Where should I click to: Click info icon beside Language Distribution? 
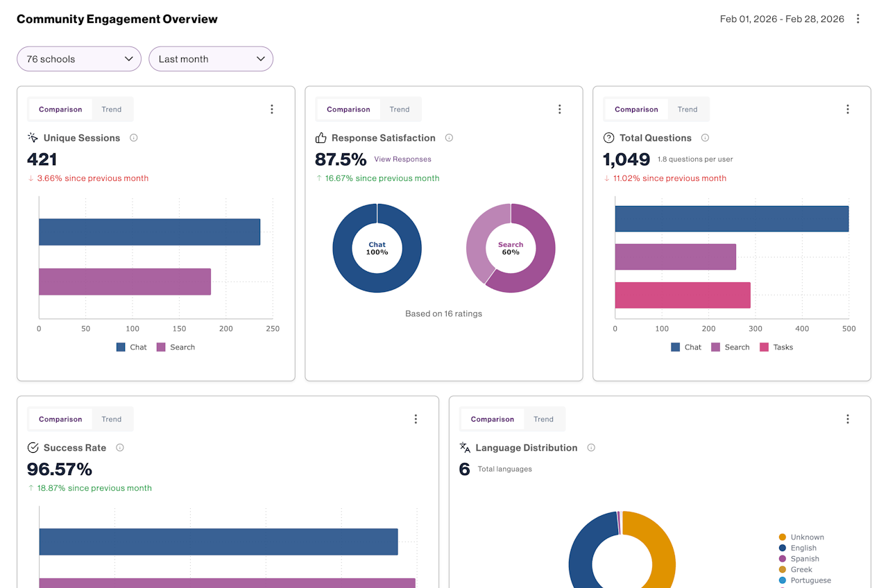coord(591,448)
